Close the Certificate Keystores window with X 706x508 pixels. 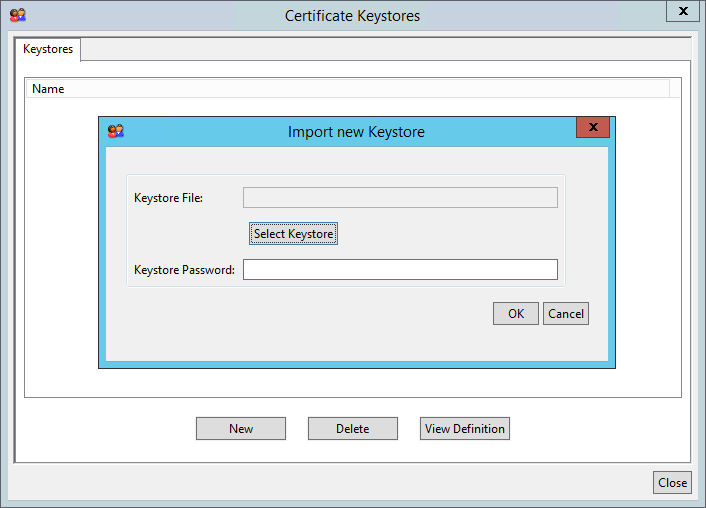click(x=683, y=12)
